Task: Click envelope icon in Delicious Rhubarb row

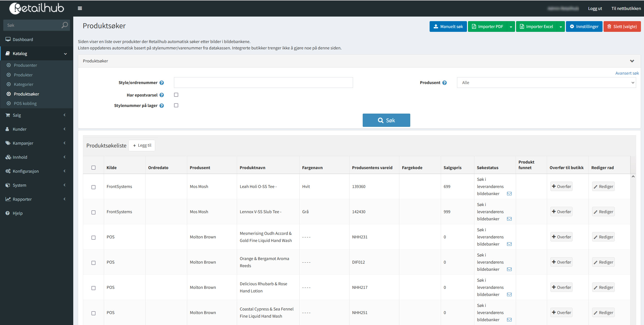Action: (x=509, y=294)
